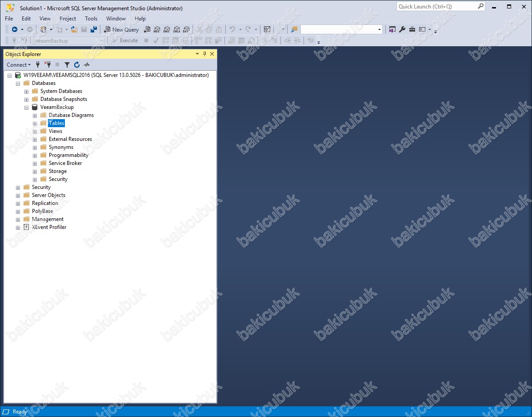
Task: Open the Properties wrench icon
Action: coord(402,29)
